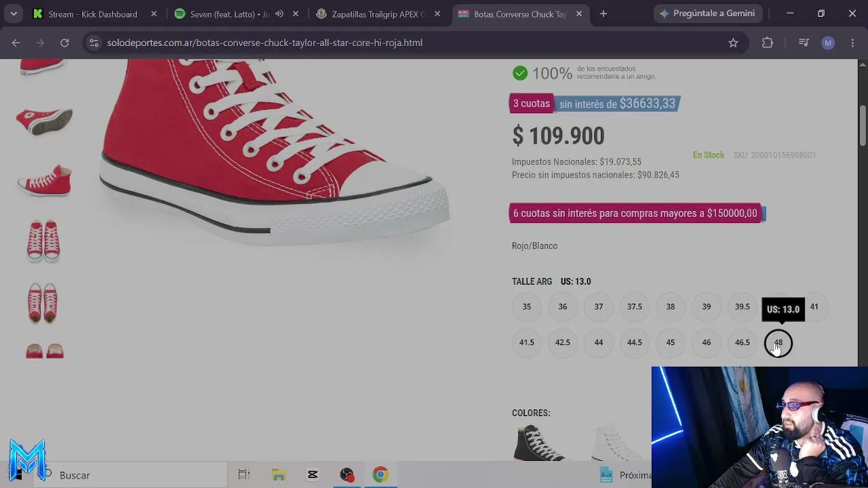The image size is (868, 488).
Task: Pick the 46.5 size option
Action: tap(743, 343)
